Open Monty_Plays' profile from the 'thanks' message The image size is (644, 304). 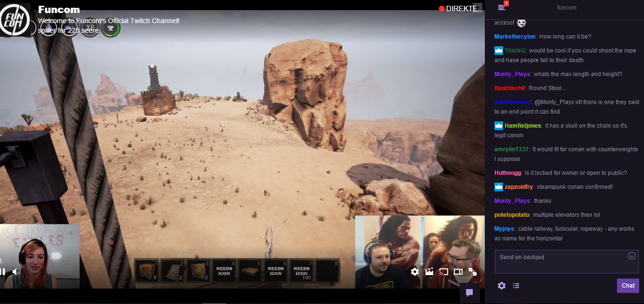[x=512, y=201]
